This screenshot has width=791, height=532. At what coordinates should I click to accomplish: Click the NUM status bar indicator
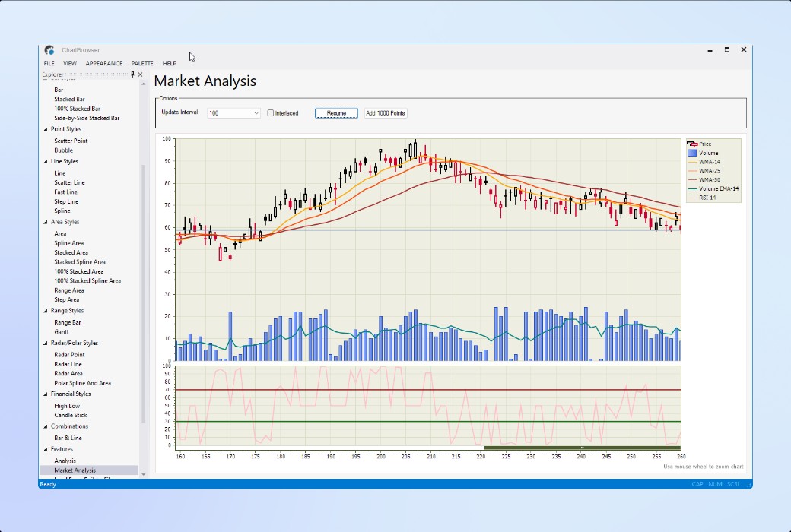[x=715, y=484]
